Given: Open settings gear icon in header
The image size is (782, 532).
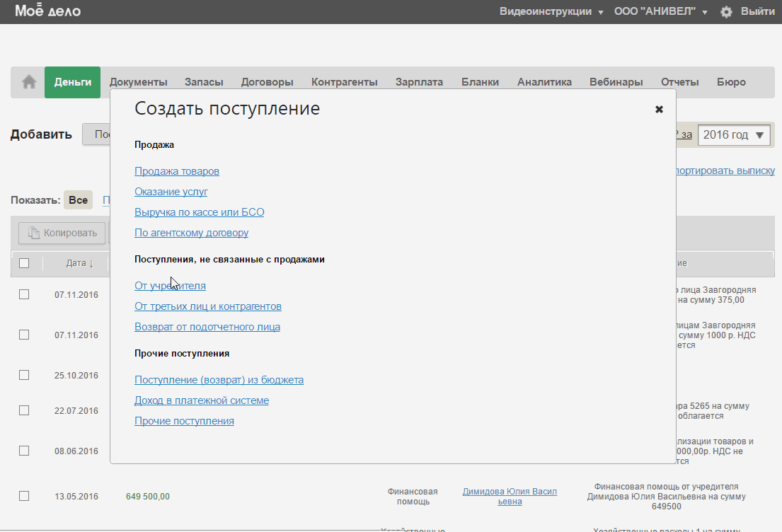Looking at the screenshot, I should tap(726, 12).
